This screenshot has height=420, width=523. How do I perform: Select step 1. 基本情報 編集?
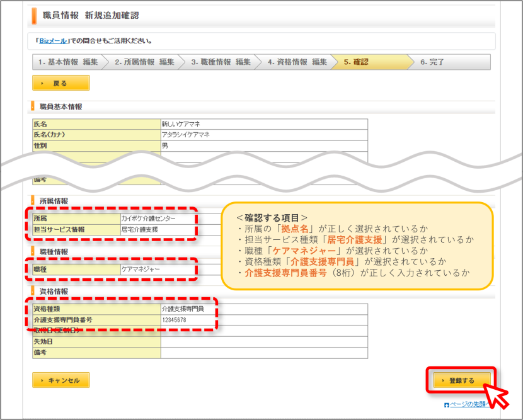click(x=68, y=62)
